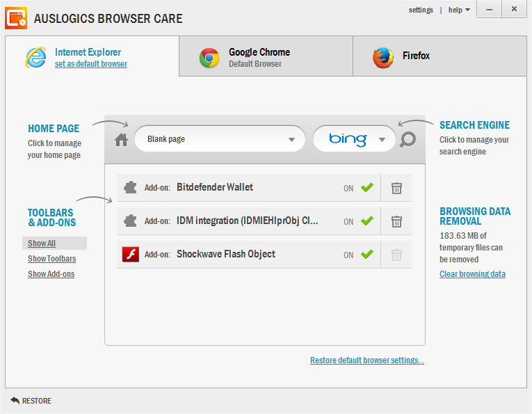
Task: Click the Google Chrome logo icon
Action: [x=209, y=58]
